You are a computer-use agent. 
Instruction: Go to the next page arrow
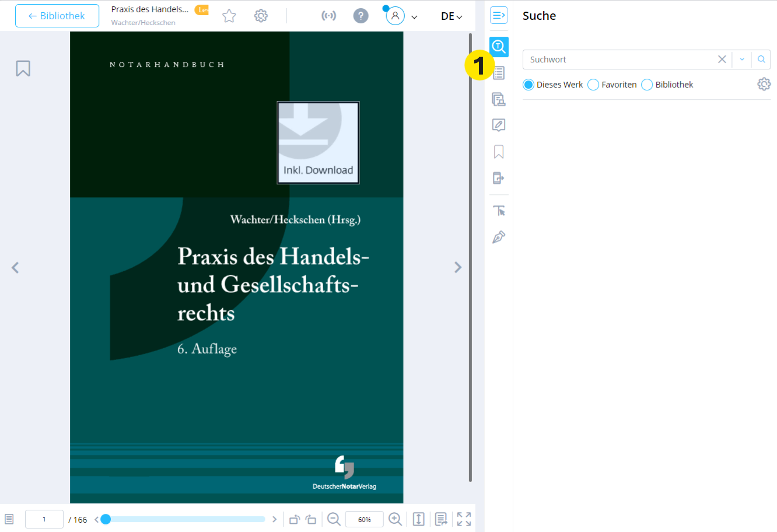458,267
